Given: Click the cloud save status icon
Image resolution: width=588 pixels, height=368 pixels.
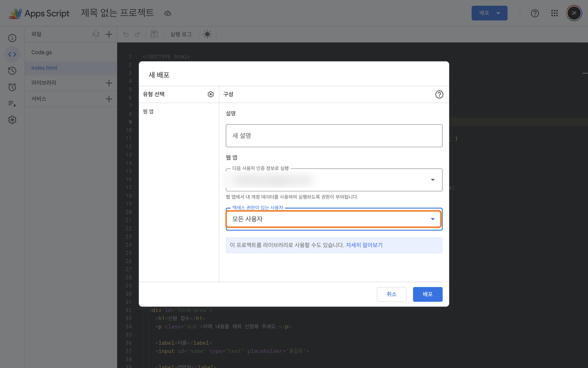Looking at the screenshot, I should click(168, 13).
